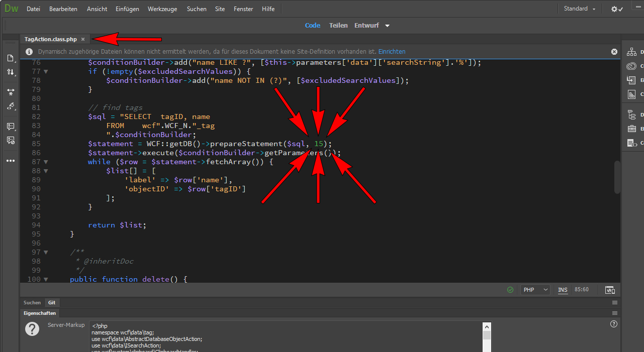Switch to the Suchen panel tab
Image resolution: width=644 pixels, height=352 pixels.
pyautogui.click(x=32, y=303)
